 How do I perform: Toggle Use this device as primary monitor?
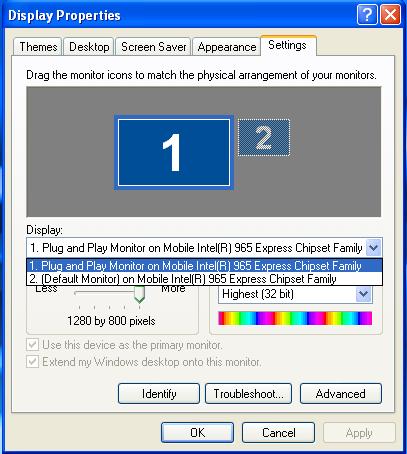[x=33, y=344]
